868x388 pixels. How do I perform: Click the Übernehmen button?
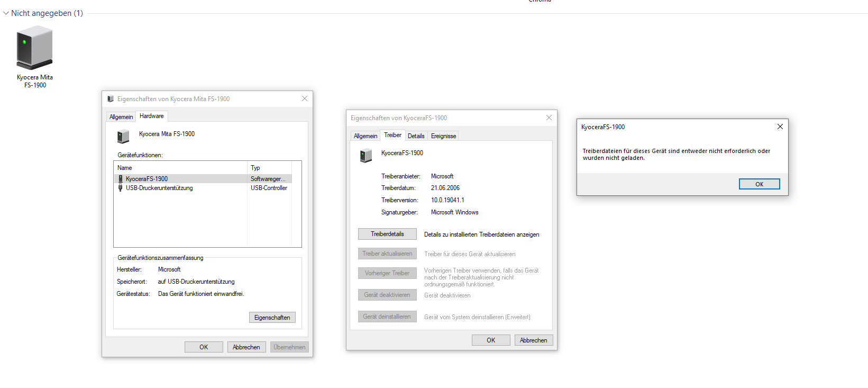click(289, 347)
